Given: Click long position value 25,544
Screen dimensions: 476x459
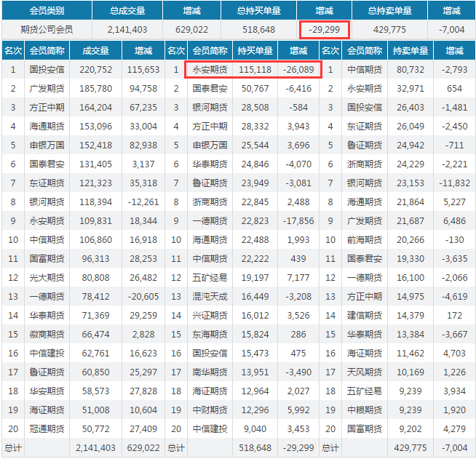Looking at the screenshot, I should (255, 145).
